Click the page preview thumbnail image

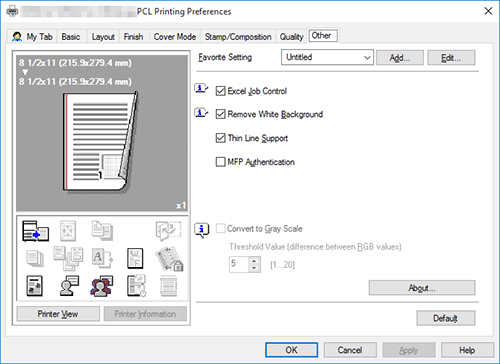coord(100,142)
